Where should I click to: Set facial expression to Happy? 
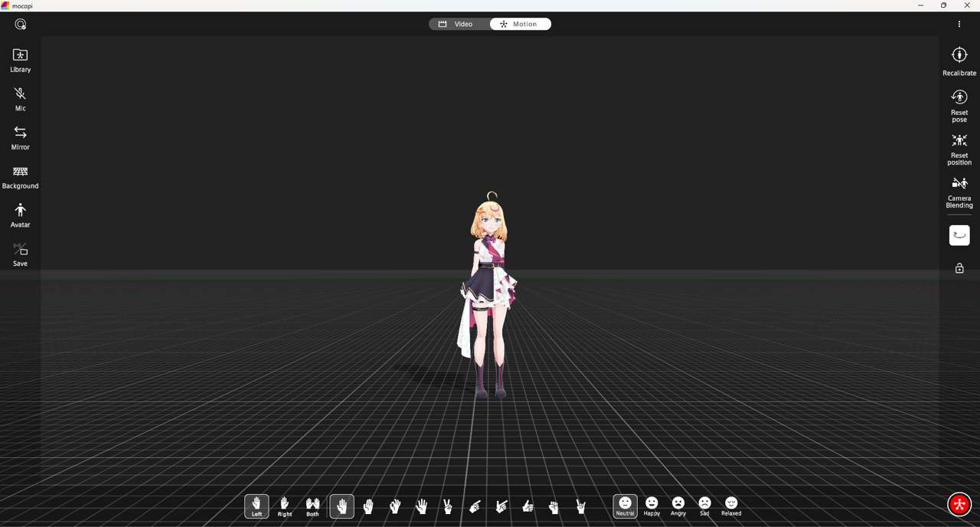click(652, 506)
